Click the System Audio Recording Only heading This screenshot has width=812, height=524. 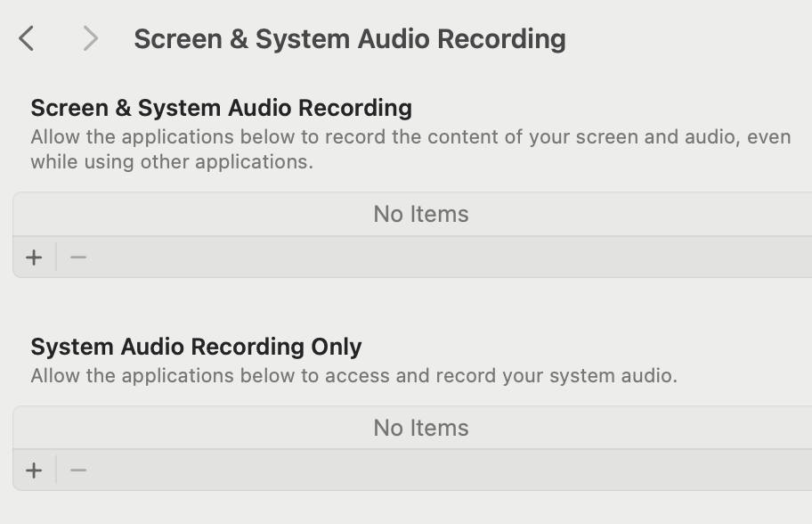(196, 347)
